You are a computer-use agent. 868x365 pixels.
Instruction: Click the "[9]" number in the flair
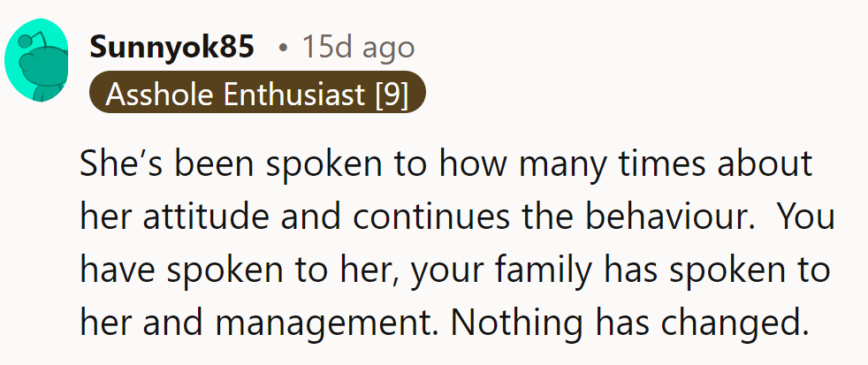click(x=392, y=93)
